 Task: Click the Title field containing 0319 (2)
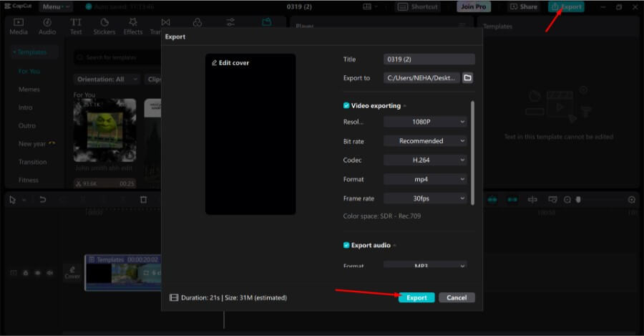429,59
